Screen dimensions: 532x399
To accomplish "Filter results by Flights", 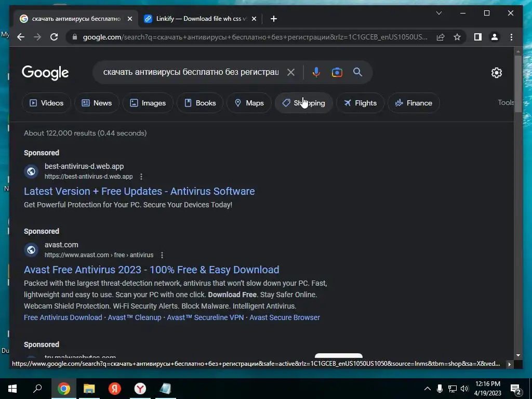I will [360, 103].
